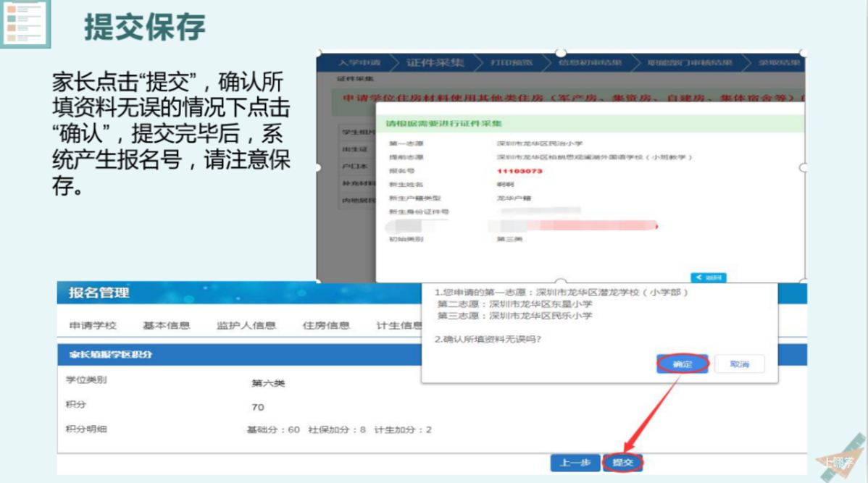Click the 取消 cancel button in dialog
Viewport: 868px width, 483px height.
pyautogui.click(x=739, y=364)
